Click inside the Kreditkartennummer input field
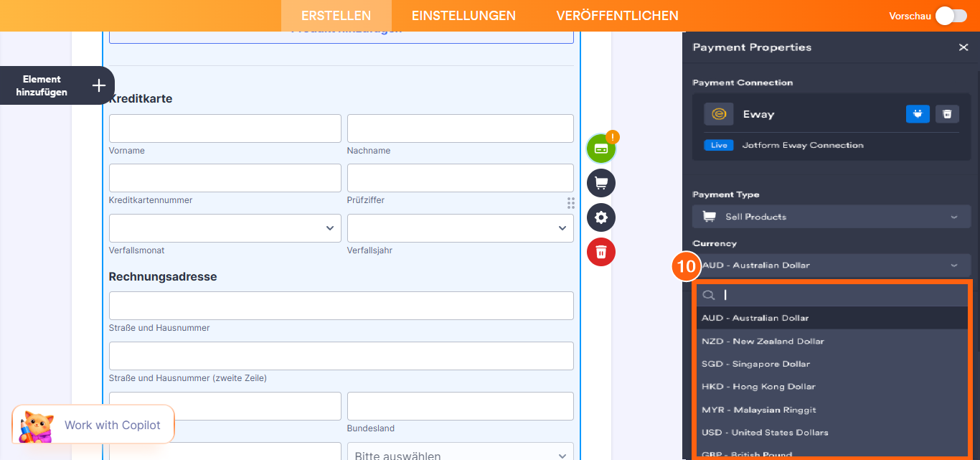Screen dimensions: 980x460 click(x=225, y=177)
